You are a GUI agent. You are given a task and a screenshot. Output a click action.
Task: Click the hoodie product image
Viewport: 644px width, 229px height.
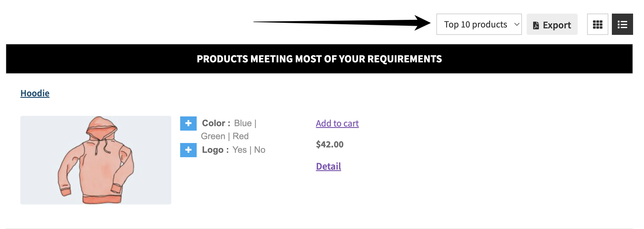[x=96, y=160]
